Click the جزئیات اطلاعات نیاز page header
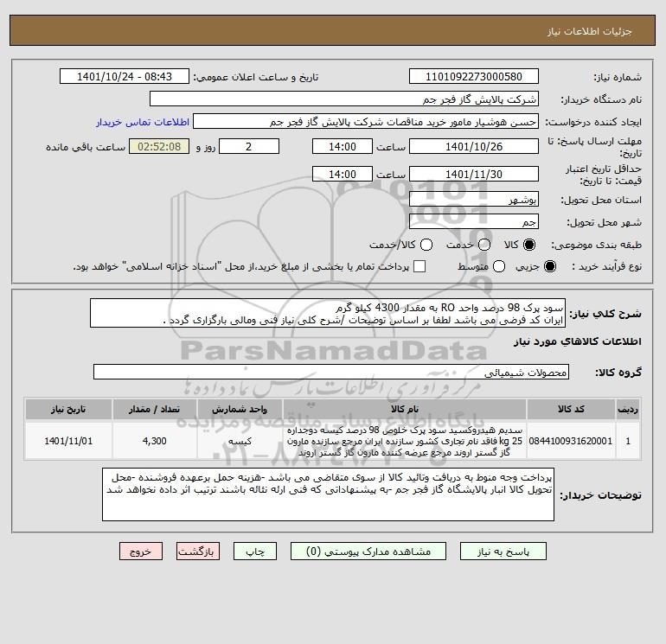 click(590, 31)
